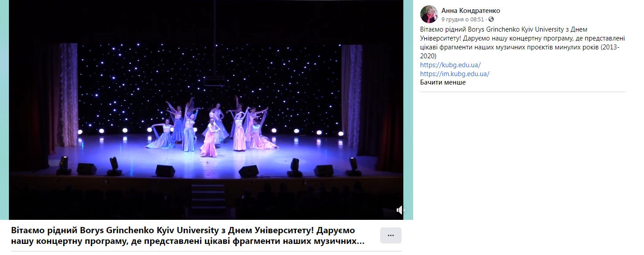The width and height of the screenshot is (644, 255).
Task: Follow the https://im.kubg.edu.ua/ link
Action: pyautogui.click(x=455, y=74)
